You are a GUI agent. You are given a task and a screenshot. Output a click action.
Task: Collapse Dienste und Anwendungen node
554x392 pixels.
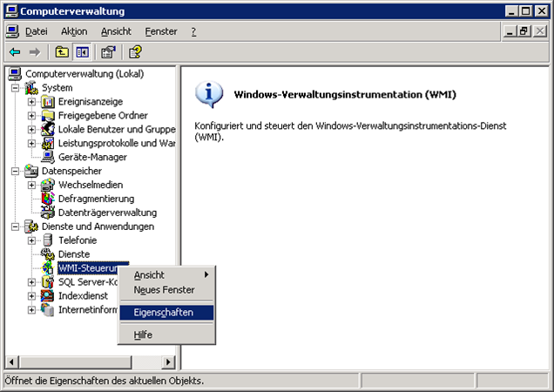[x=15, y=226]
